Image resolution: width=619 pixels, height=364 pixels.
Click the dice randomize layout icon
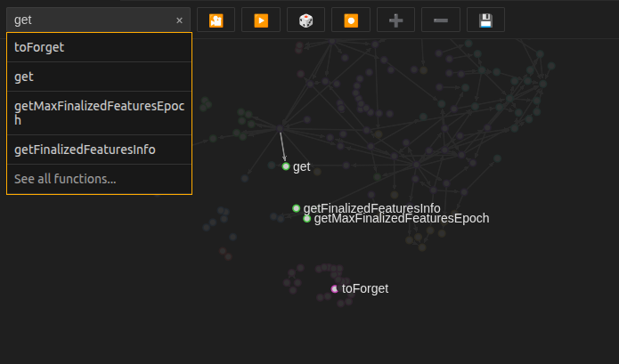[306, 20]
